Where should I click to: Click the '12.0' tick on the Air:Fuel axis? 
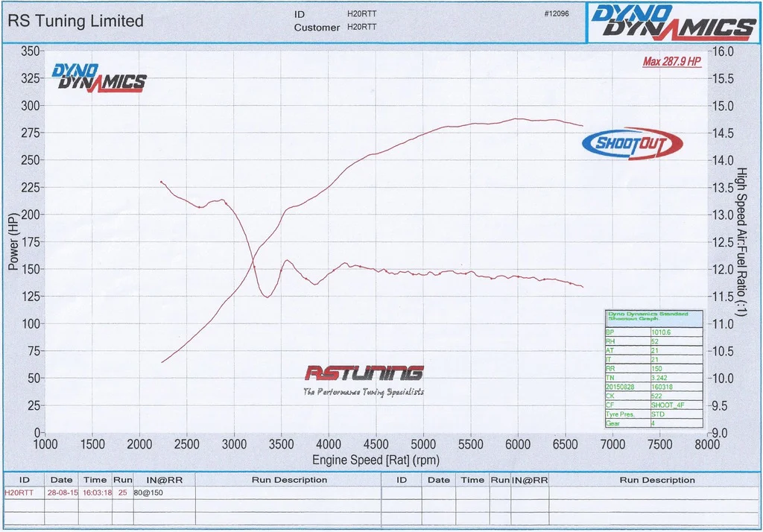(x=723, y=269)
